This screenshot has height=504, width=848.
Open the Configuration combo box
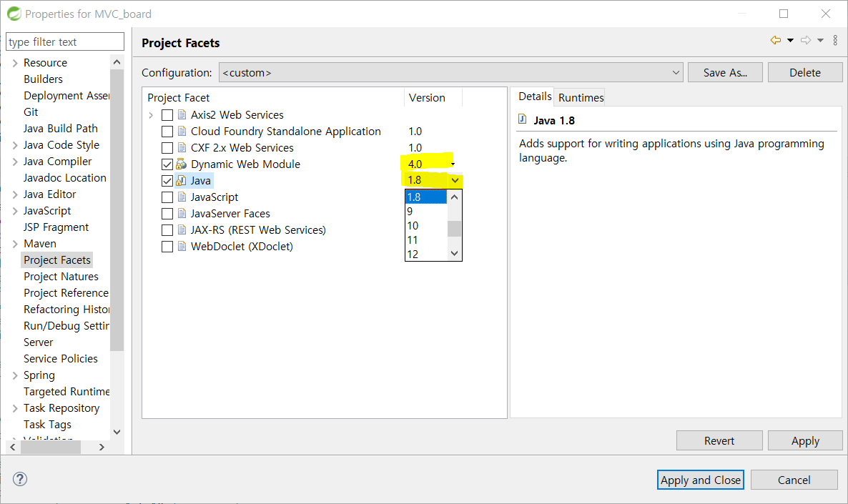pos(451,72)
